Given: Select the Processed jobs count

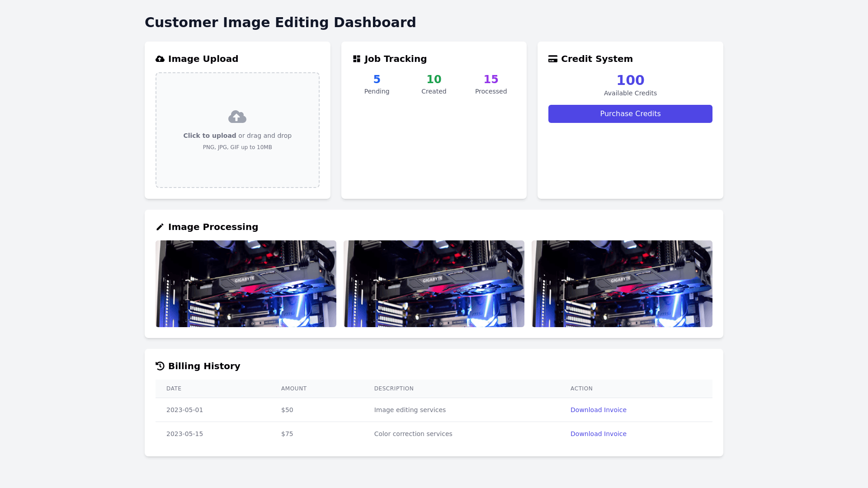Looking at the screenshot, I should click(491, 80).
